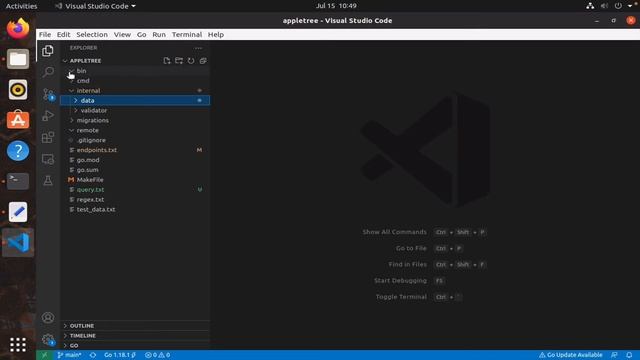Collapse all folders in Explorer

coord(203,61)
